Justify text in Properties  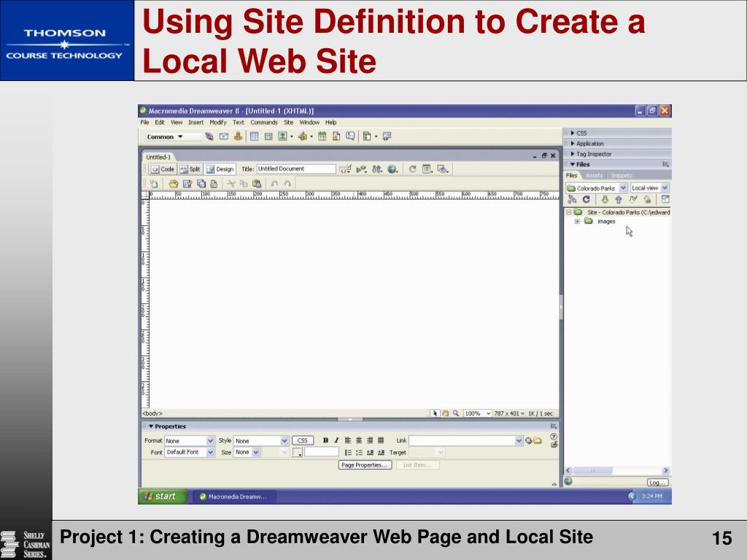381,440
